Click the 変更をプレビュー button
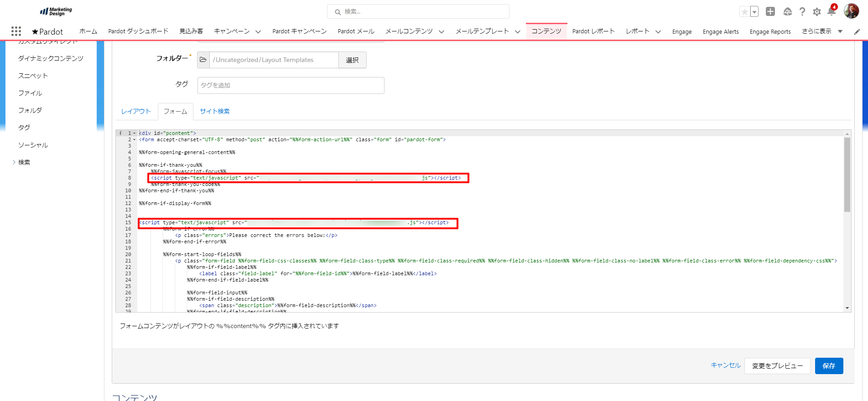This screenshot has width=868, height=401. coord(777,366)
